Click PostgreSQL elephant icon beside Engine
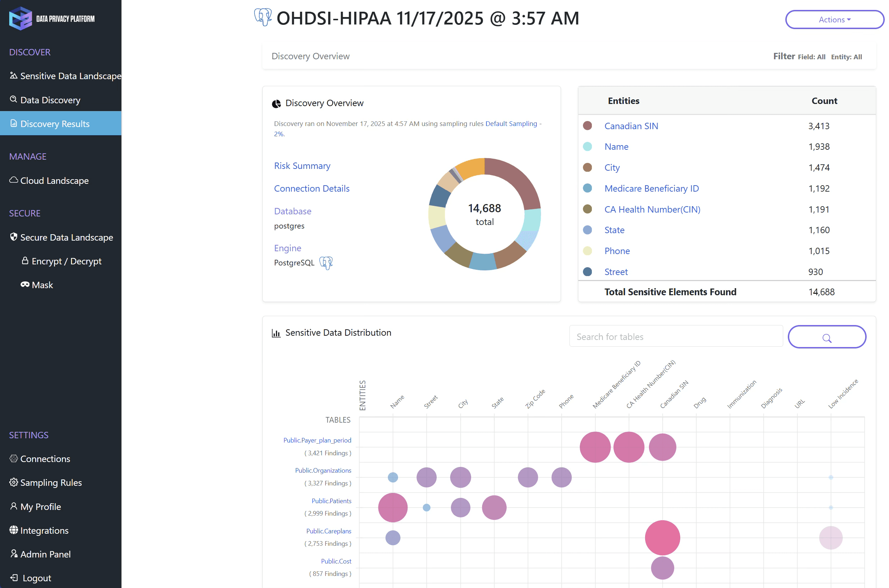The height and width of the screenshot is (588, 889). tap(326, 263)
